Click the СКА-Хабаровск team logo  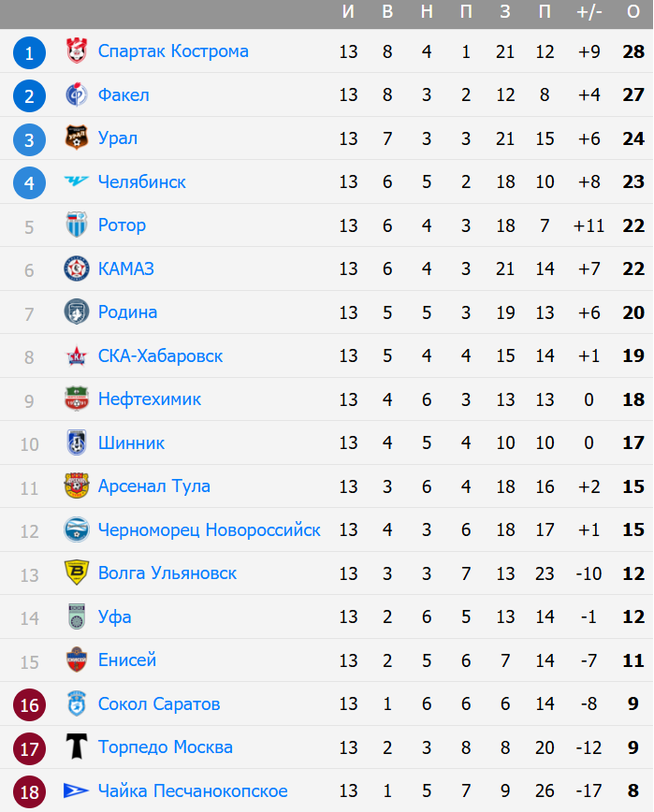(76, 355)
